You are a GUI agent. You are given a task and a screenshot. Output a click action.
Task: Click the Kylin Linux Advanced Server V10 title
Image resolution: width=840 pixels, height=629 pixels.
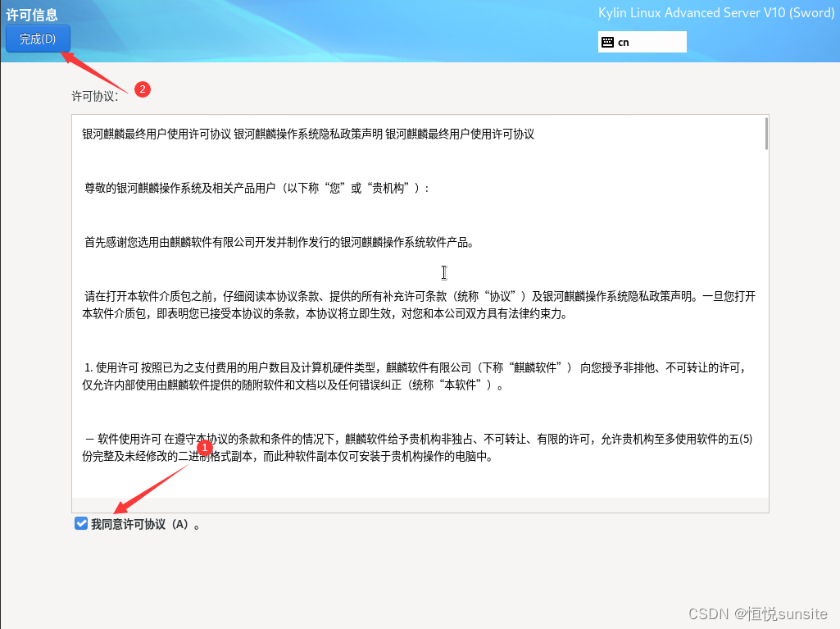click(716, 13)
